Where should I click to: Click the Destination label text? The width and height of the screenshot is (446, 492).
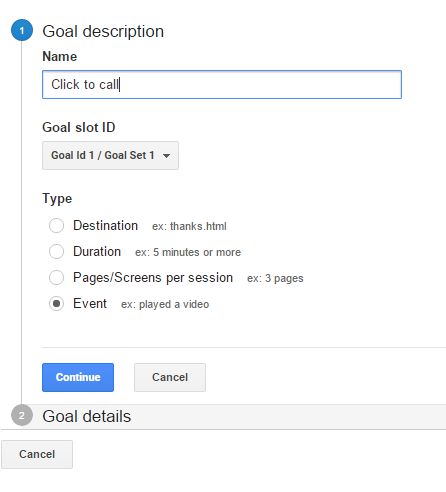coord(105,226)
